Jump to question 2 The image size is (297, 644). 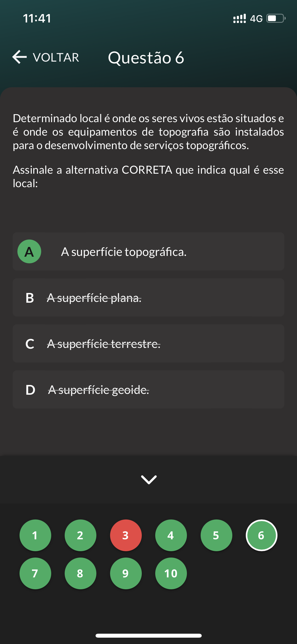(x=80, y=535)
